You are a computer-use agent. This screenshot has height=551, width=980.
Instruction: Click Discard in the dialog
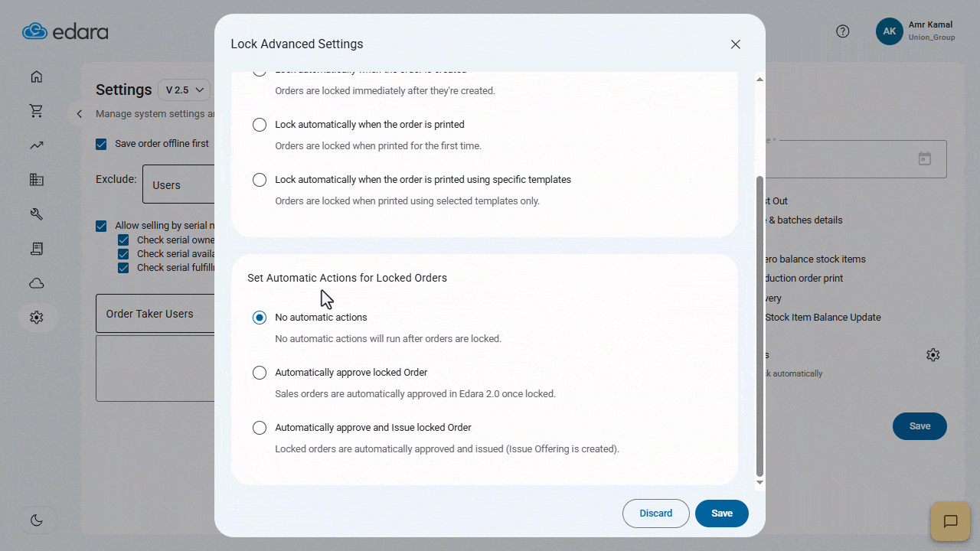pos(656,514)
